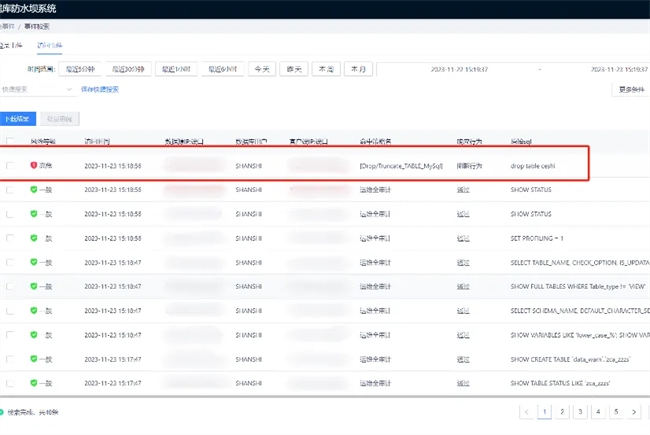
Task: Click the red high-risk shield on drop table ceshi row
Action: point(34,165)
